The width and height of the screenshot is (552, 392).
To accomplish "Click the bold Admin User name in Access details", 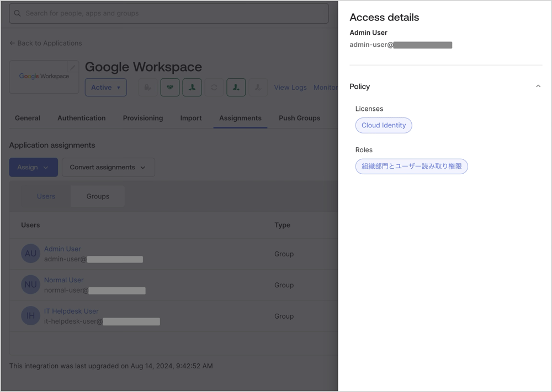I will tap(368, 33).
